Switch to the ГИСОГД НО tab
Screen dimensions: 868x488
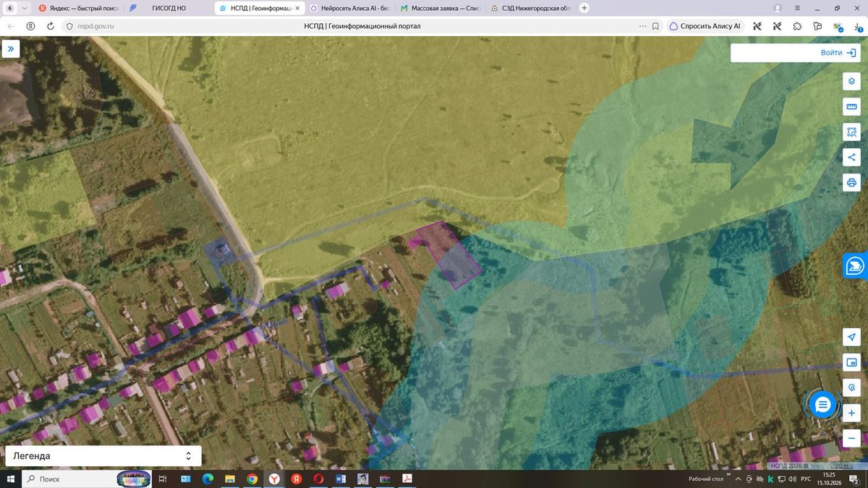pos(169,8)
